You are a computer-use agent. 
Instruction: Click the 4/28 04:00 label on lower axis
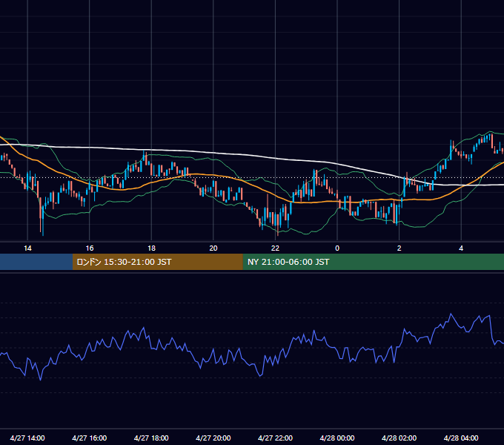(x=461, y=438)
